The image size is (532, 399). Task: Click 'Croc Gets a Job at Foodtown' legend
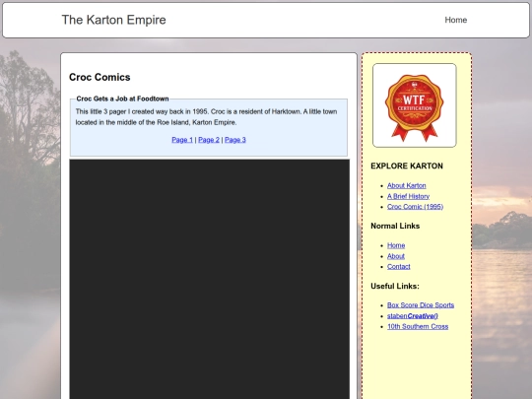pyautogui.click(x=122, y=99)
